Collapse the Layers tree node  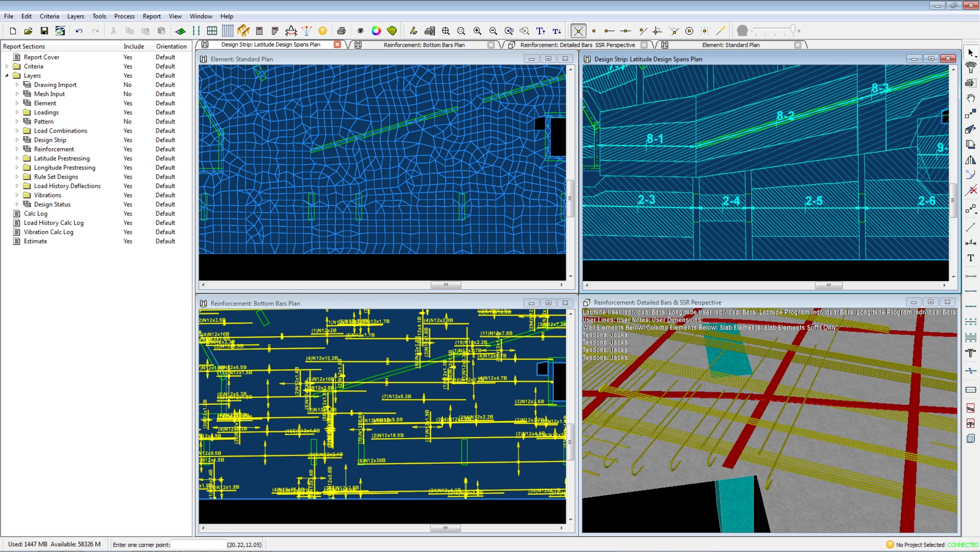[7, 76]
